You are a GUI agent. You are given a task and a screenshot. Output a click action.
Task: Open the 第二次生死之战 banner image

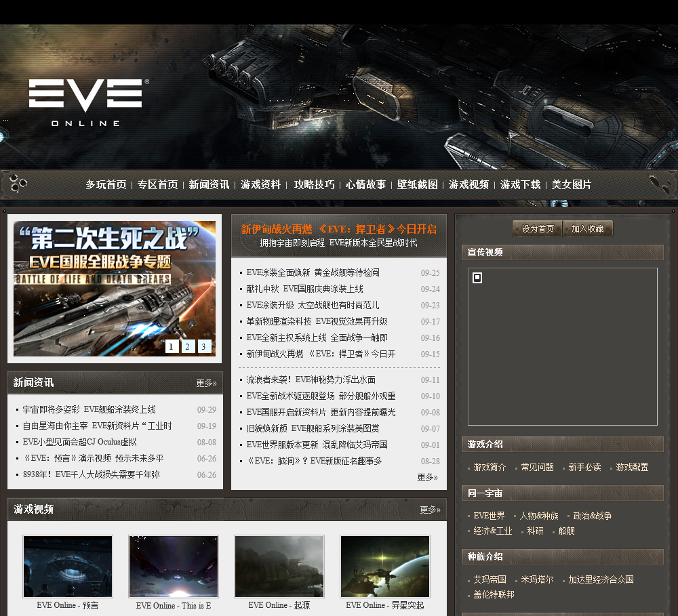coord(115,288)
